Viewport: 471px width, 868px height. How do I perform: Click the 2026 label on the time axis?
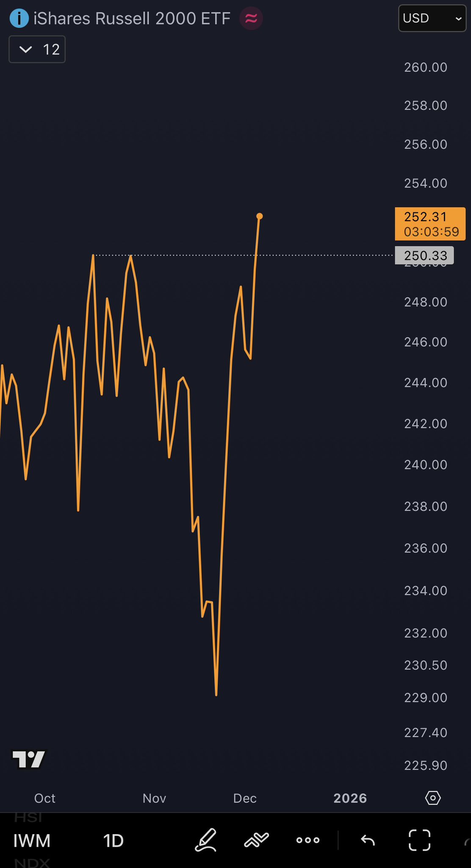point(350,798)
